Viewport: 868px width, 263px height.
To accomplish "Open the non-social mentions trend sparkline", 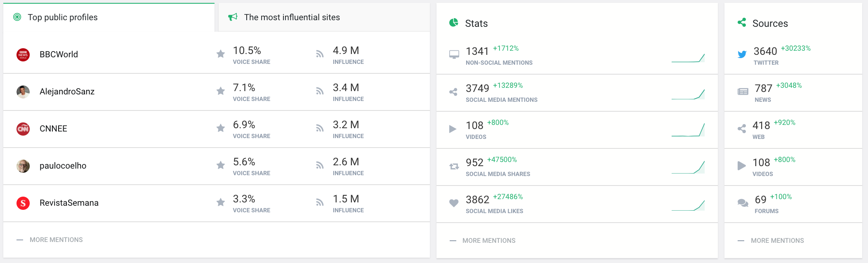I will [x=688, y=58].
